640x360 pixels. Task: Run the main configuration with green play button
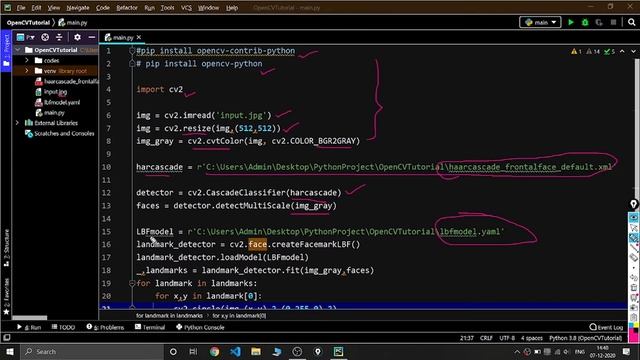(x=571, y=22)
